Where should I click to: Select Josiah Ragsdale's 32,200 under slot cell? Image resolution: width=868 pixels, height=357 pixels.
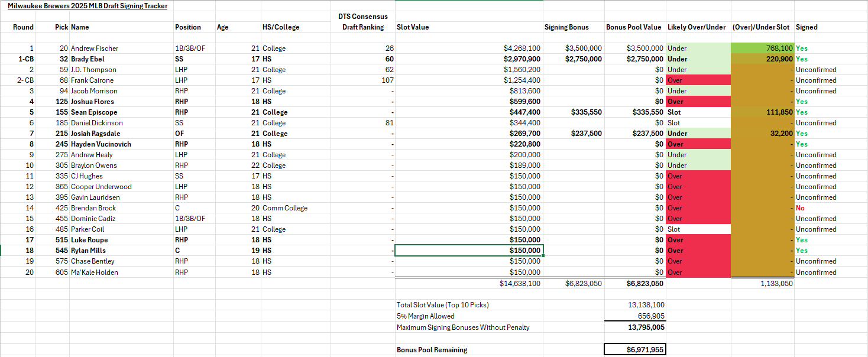(x=762, y=134)
